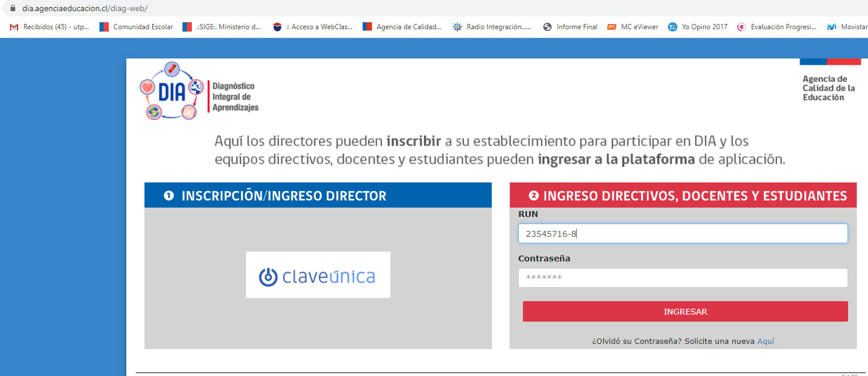868x376 pixels.
Task: Click the Agencia de Calidad de la Educación logo
Action: tap(829, 80)
